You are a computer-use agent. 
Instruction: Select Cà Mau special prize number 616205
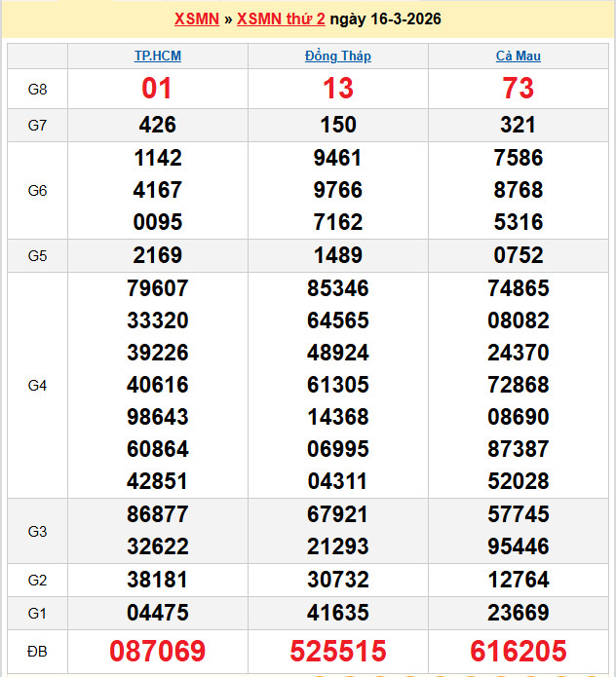tap(518, 651)
